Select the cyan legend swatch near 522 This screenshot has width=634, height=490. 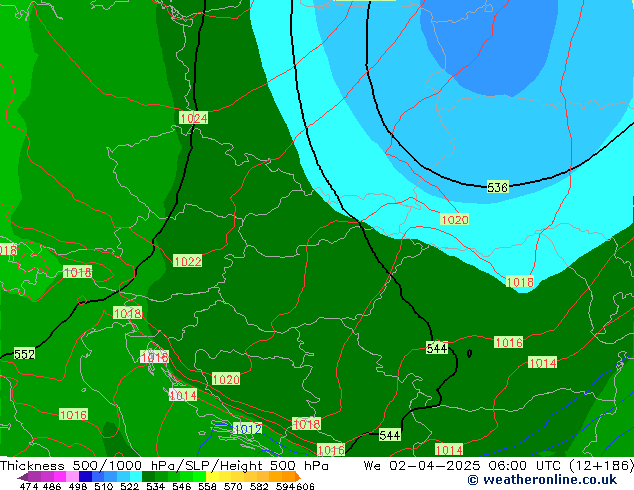pyautogui.click(x=136, y=477)
